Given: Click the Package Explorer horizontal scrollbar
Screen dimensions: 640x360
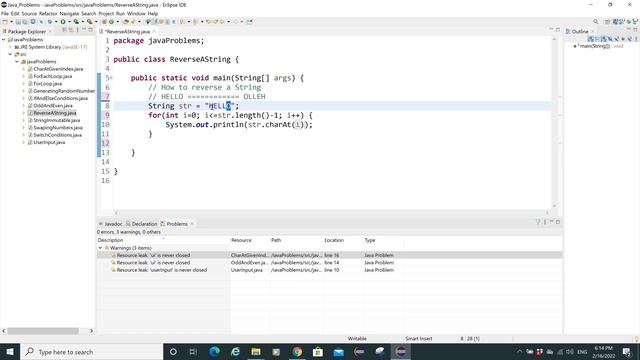Looking at the screenshot, I should 43,331.
